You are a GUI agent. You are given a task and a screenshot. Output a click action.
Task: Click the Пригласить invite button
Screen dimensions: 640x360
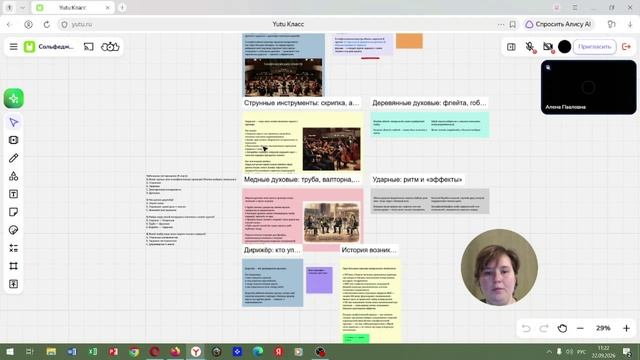pos(595,47)
